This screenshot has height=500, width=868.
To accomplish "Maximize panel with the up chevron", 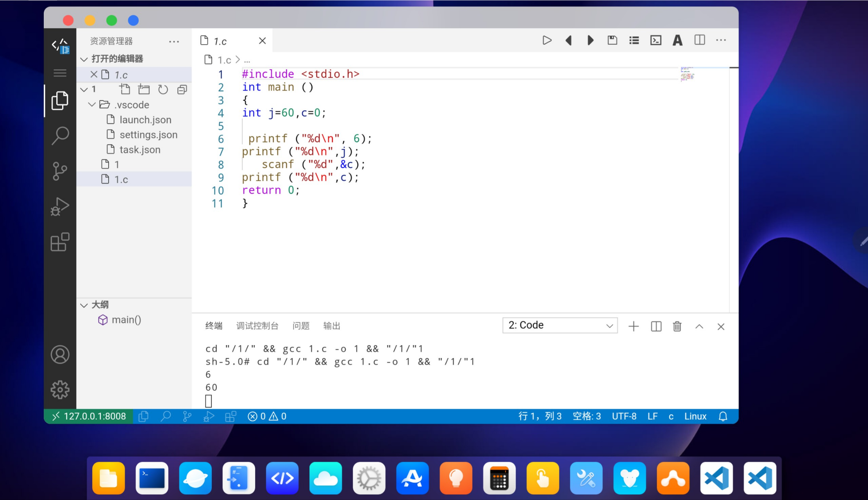I will [699, 326].
